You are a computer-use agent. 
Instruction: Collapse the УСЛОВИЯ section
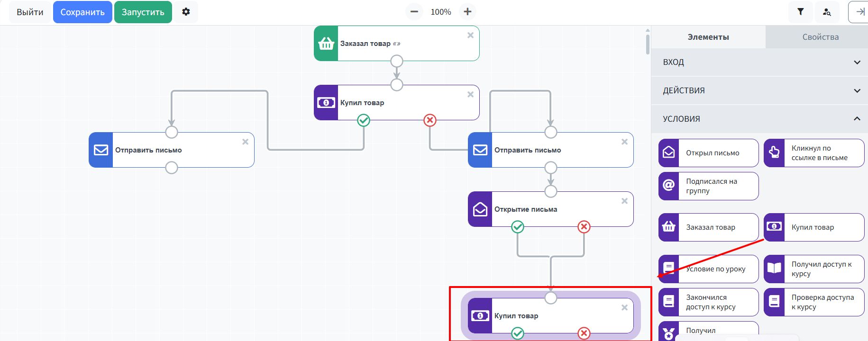(759, 119)
